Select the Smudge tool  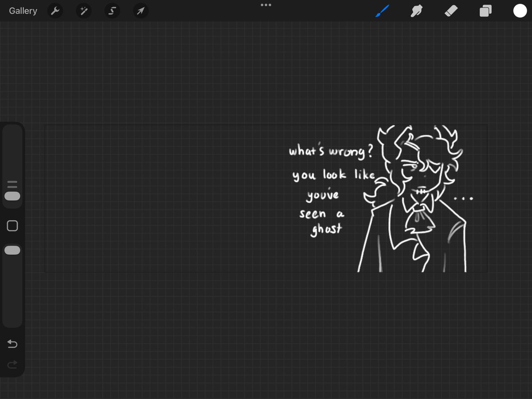[x=416, y=11]
